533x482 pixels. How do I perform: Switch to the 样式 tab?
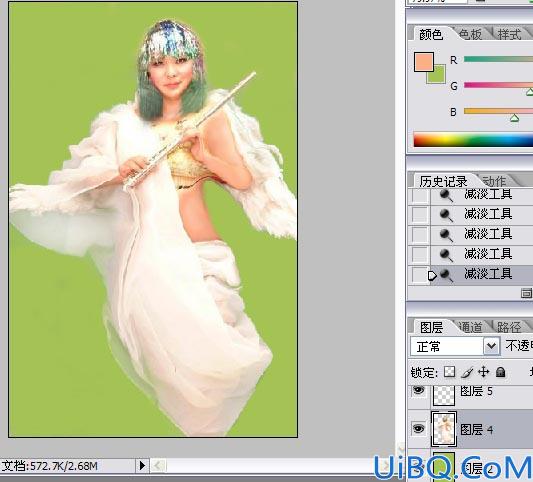tap(509, 34)
